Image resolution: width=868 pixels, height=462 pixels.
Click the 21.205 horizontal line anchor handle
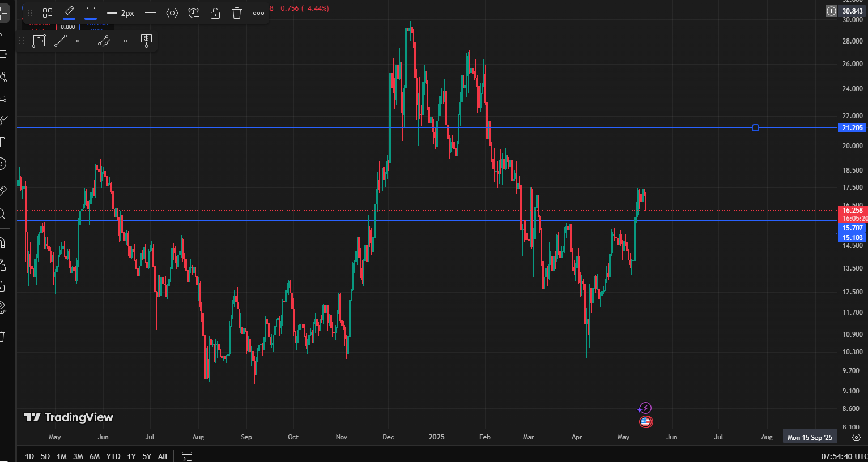(x=755, y=127)
